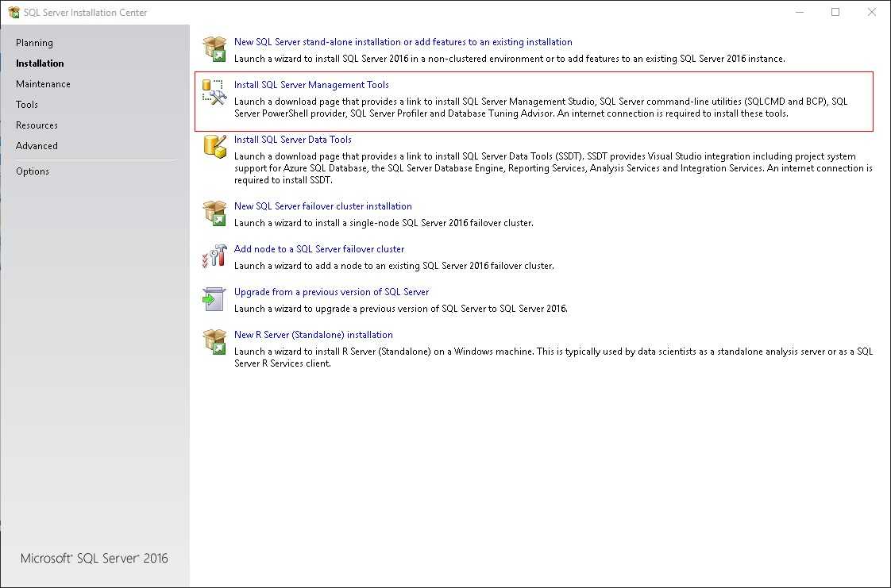Launch New R Server (Standalone) installation link

(314, 335)
